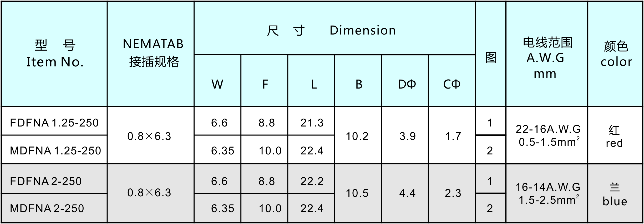The height and width of the screenshot is (224, 644).
Task: Click the FDFNA 2-250 item cell
Action: pyautogui.click(x=46, y=181)
